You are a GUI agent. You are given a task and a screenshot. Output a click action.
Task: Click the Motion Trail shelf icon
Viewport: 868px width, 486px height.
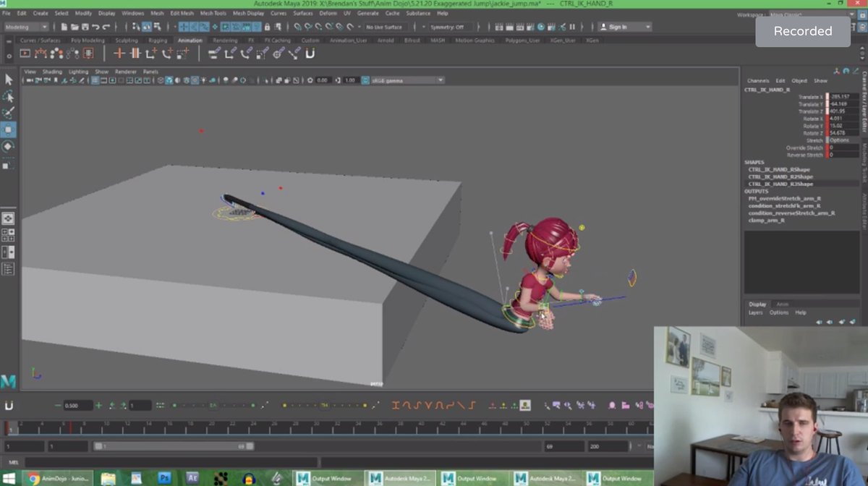[x=42, y=53]
